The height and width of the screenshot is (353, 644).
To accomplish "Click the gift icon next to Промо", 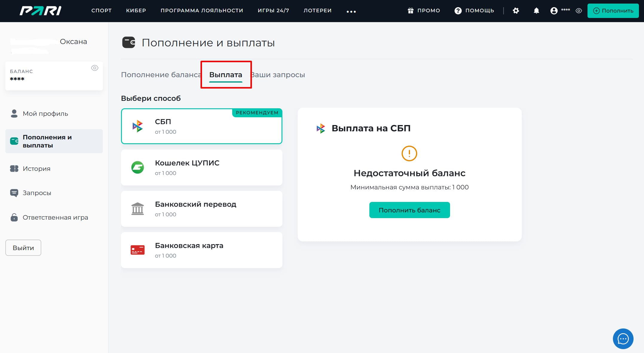I will click(x=411, y=10).
